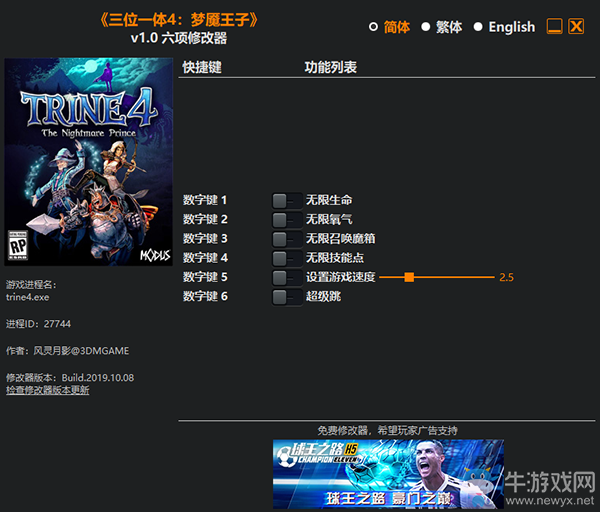Click the 数字键 1 hotkey label
Viewport: 600px width, 512px height.
coord(205,200)
